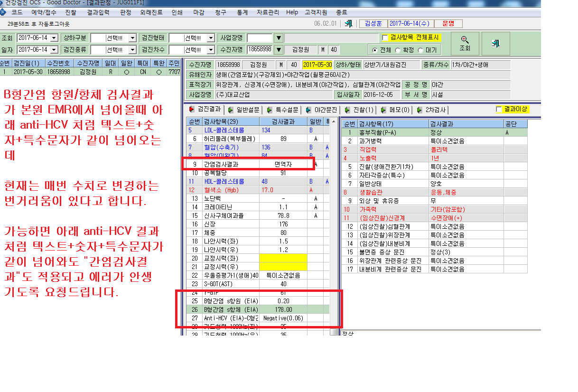Click the yellow 교정시력(좌) result cell

pos(283,258)
